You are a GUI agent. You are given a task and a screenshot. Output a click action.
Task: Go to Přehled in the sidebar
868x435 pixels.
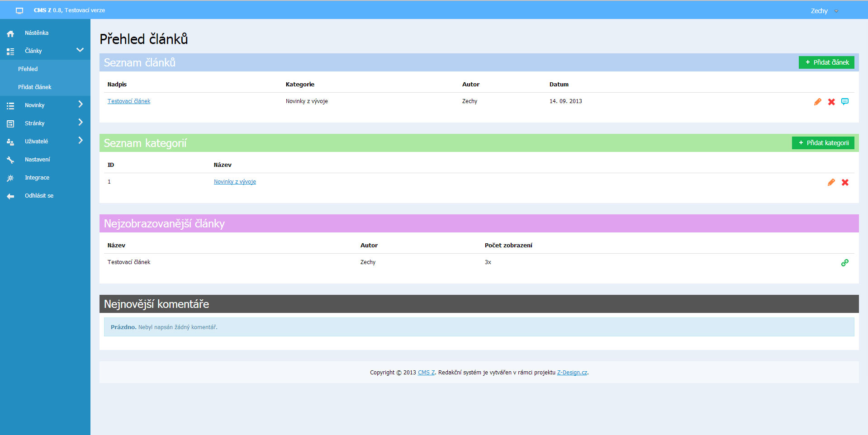pyautogui.click(x=28, y=69)
